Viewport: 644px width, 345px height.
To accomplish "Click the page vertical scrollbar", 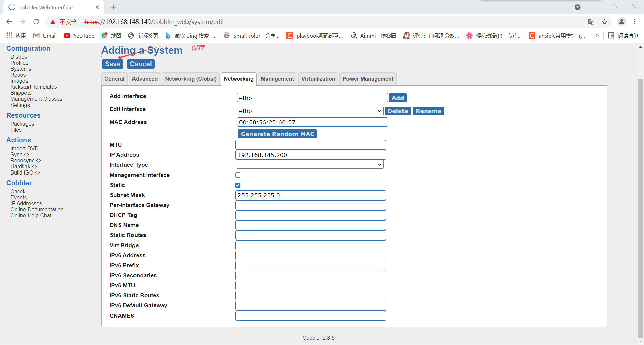I will 640,209.
